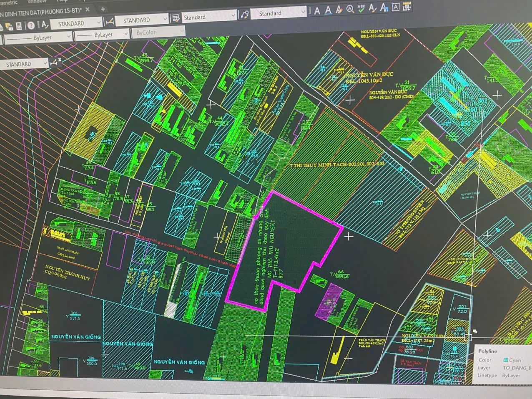Image resolution: width=532 pixels, height=399 pixels.
Task: Click the magenta hatched building near parcel 66
Action: pyautogui.click(x=329, y=301)
